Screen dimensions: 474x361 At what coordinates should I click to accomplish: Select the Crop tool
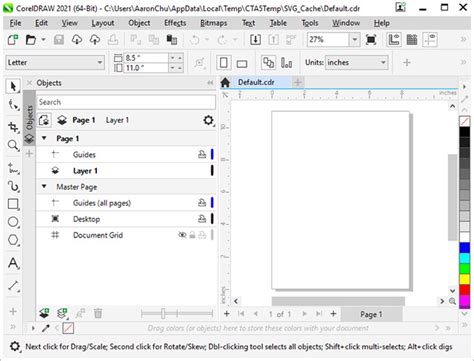pyautogui.click(x=13, y=127)
